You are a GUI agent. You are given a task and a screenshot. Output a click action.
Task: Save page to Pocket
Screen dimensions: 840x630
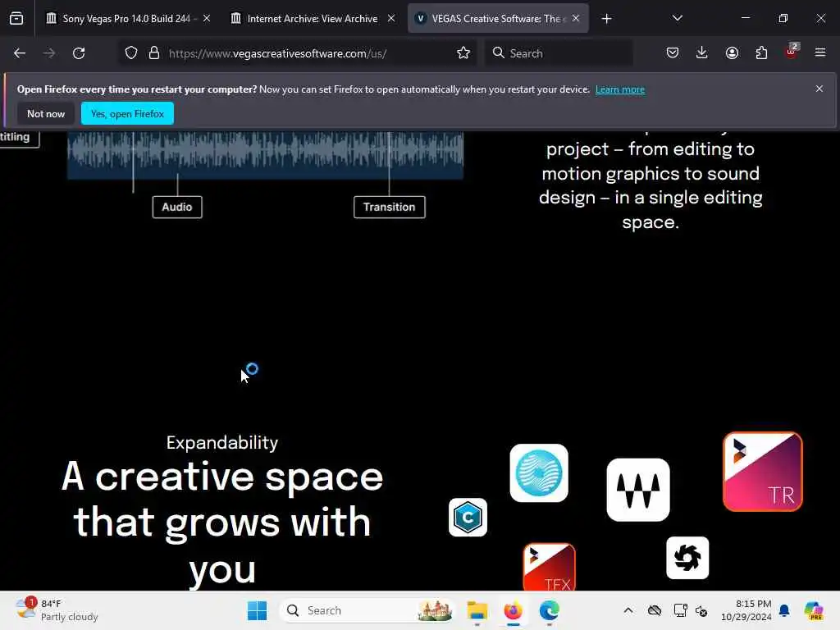click(x=673, y=53)
